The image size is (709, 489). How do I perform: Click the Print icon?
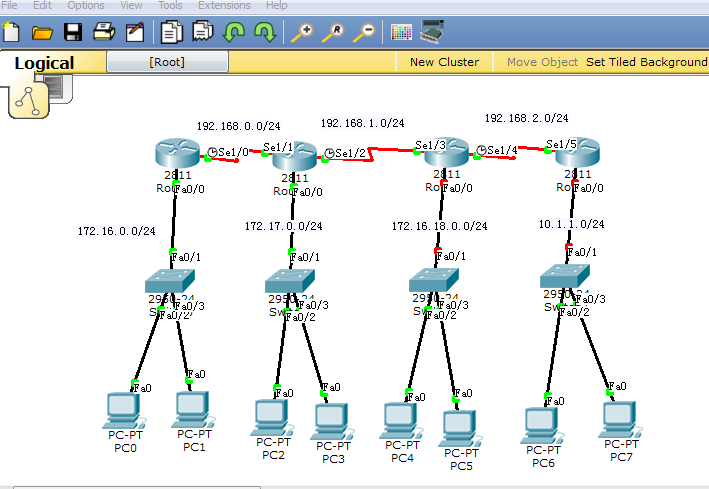tap(104, 32)
